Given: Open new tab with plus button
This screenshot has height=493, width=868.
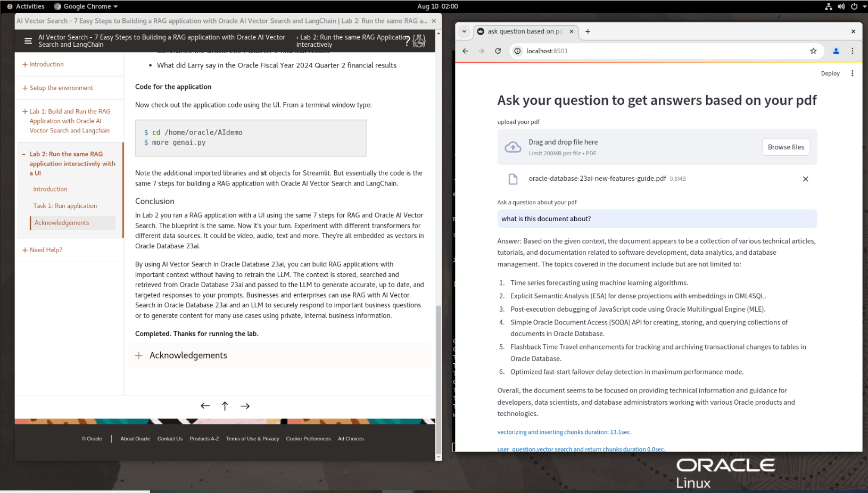Looking at the screenshot, I should tap(588, 31).
